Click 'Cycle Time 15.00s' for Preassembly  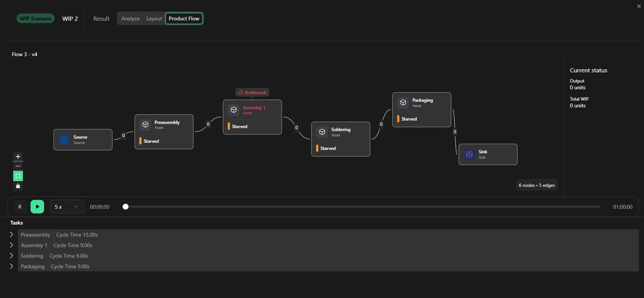(77, 235)
